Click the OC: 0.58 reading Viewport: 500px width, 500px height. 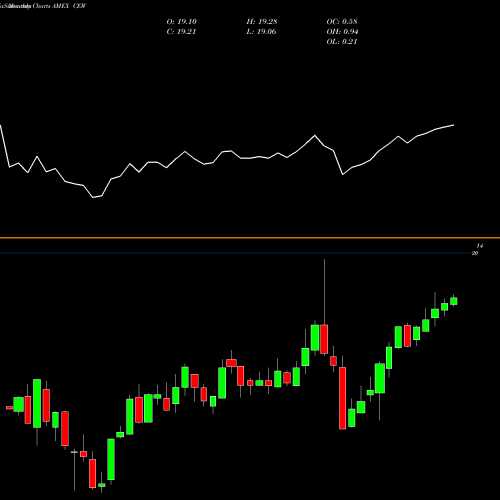342,22
